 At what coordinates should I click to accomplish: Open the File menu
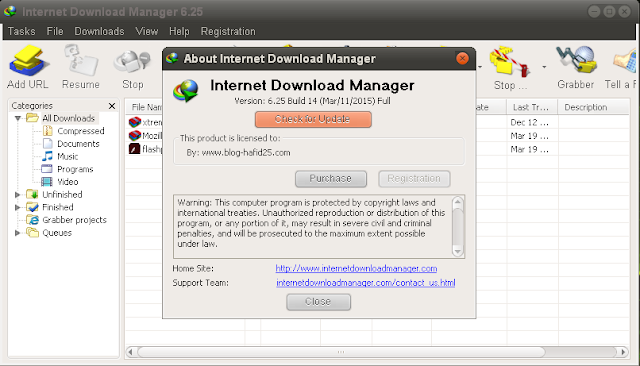(x=55, y=31)
